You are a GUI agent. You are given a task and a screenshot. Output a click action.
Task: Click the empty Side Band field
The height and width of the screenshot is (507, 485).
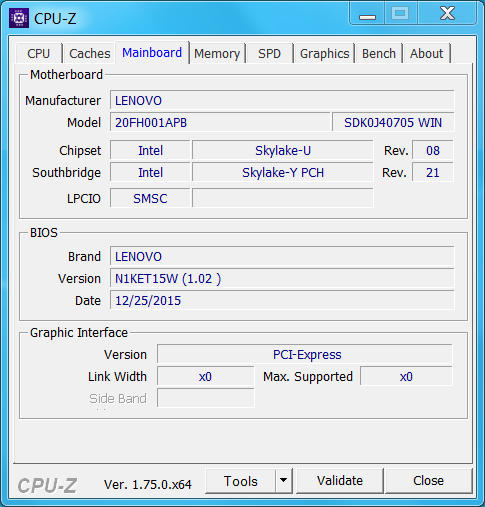[206, 398]
